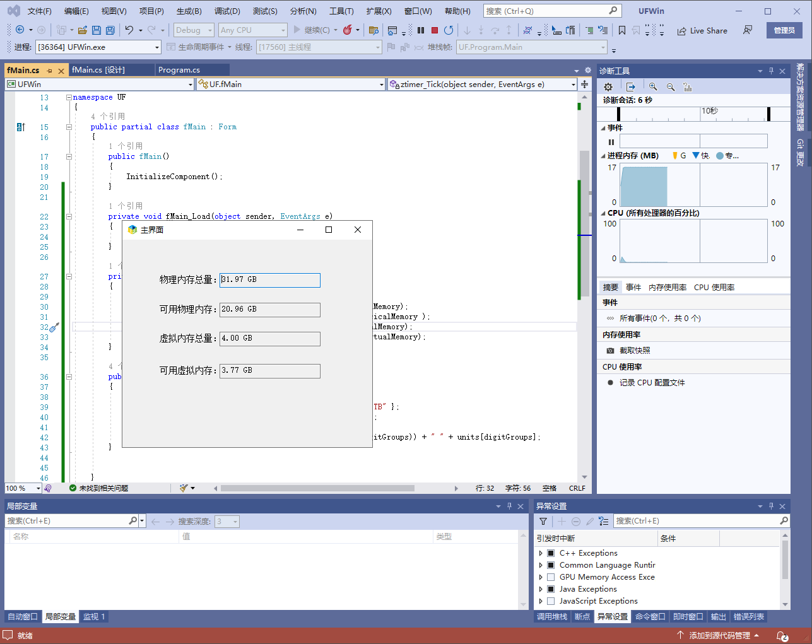812x644 pixels.
Task: Click the split editor icon above scrollbar
Action: point(585,84)
